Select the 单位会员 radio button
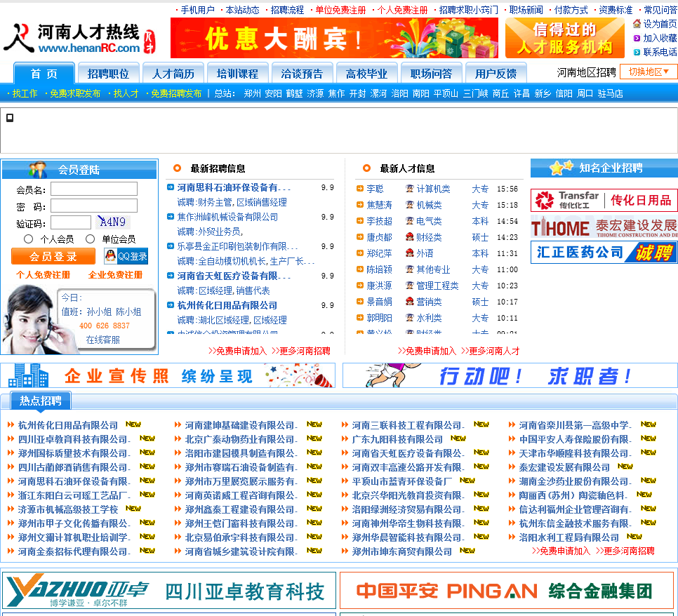678x616 pixels. point(90,239)
